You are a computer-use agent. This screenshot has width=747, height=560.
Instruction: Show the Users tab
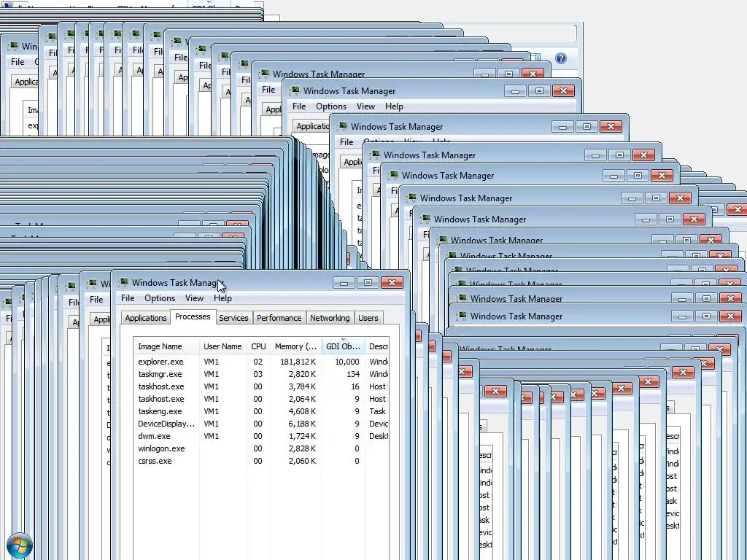pyautogui.click(x=368, y=318)
